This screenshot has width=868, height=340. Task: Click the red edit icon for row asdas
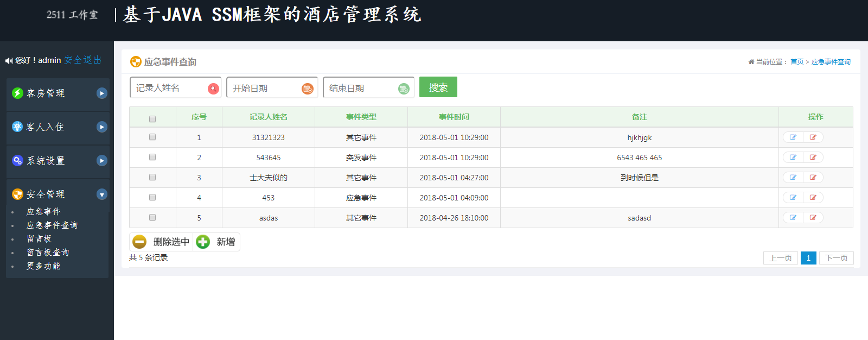pyautogui.click(x=813, y=218)
